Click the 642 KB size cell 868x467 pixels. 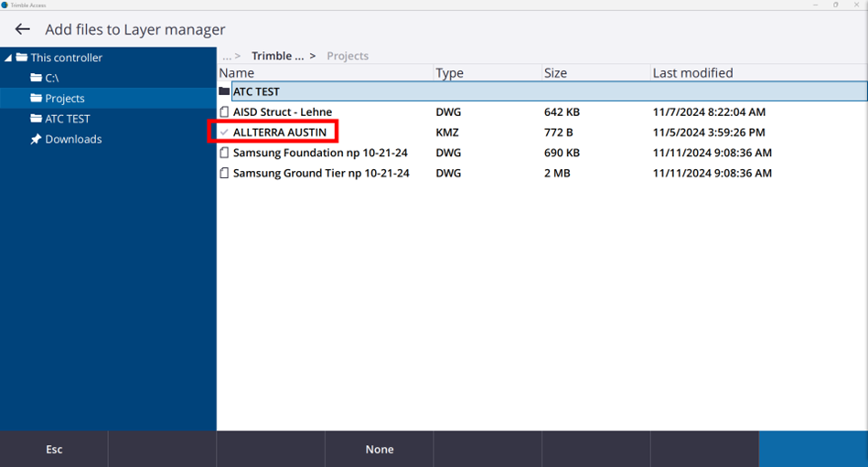[x=562, y=112]
